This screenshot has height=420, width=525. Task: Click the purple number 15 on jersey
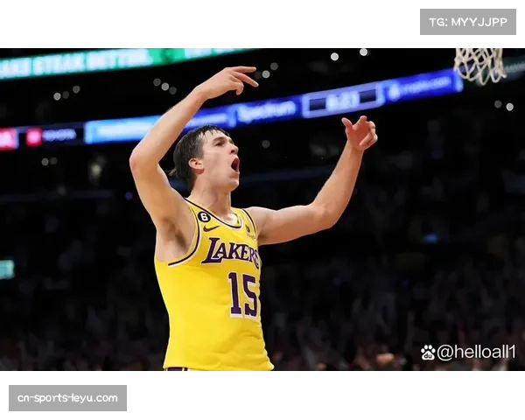click(x=242, y=294)
